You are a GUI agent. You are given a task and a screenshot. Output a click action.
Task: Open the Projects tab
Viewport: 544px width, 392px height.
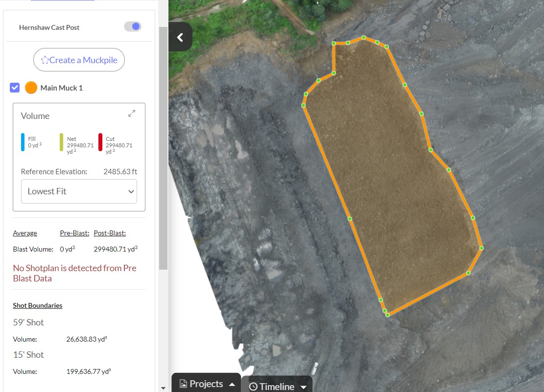(206, 384)
